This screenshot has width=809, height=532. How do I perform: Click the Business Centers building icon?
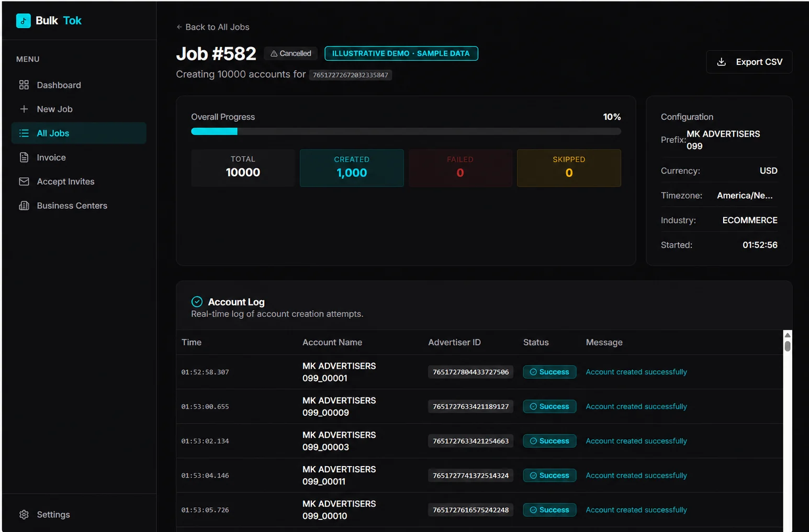(x=24, y=206)
